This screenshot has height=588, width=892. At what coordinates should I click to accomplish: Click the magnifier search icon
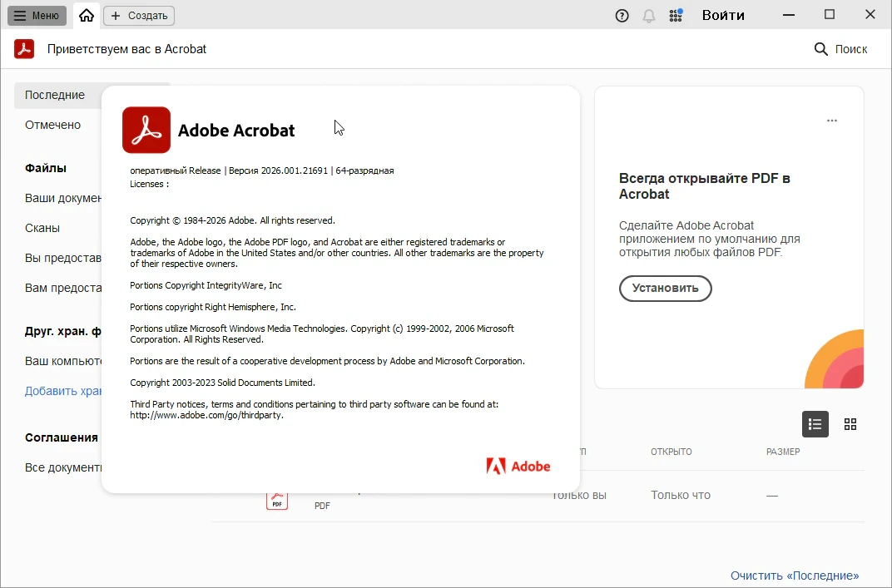[x=821, y=49]
